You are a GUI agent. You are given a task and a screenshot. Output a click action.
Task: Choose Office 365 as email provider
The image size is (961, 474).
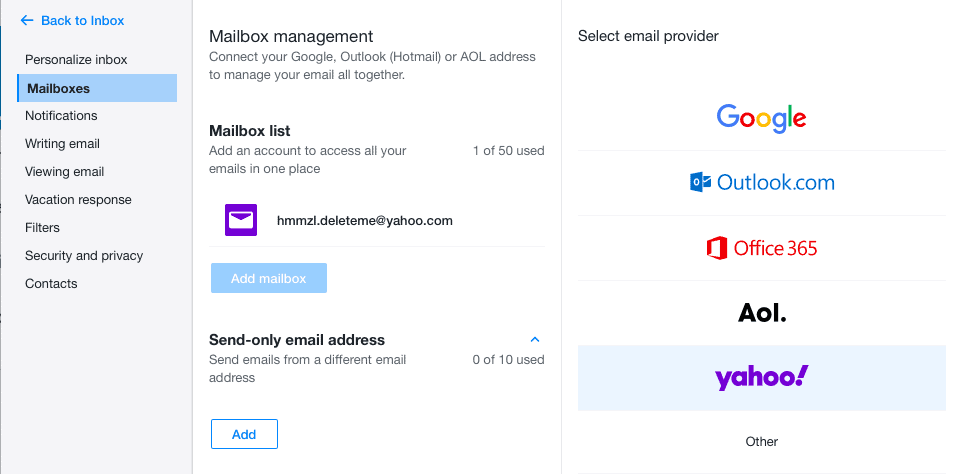(762, 248)
